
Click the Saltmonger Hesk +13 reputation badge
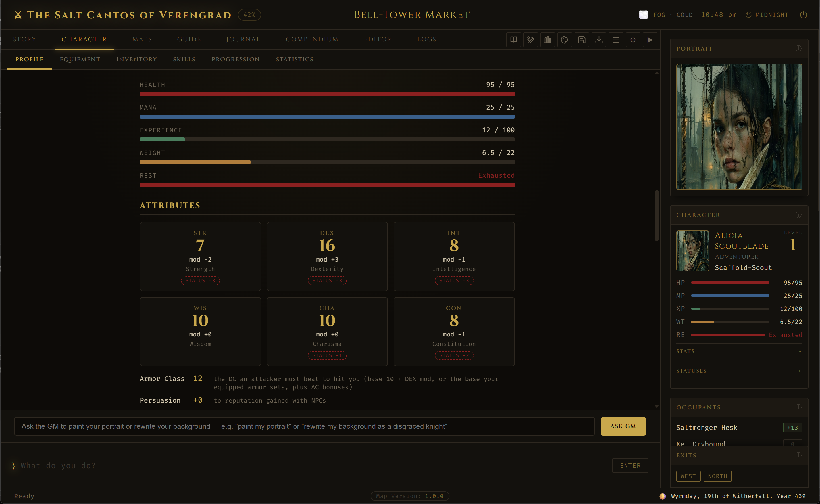[x=792, y=427]
